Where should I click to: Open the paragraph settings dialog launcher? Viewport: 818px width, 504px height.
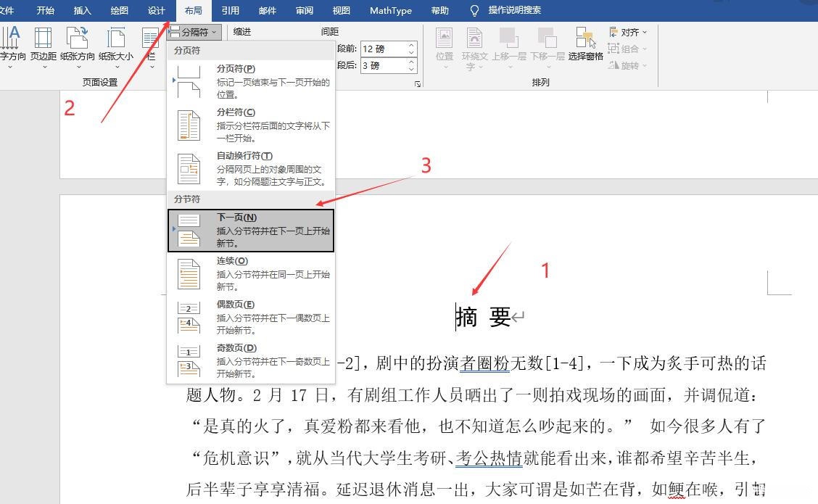(x=418, y=83)
